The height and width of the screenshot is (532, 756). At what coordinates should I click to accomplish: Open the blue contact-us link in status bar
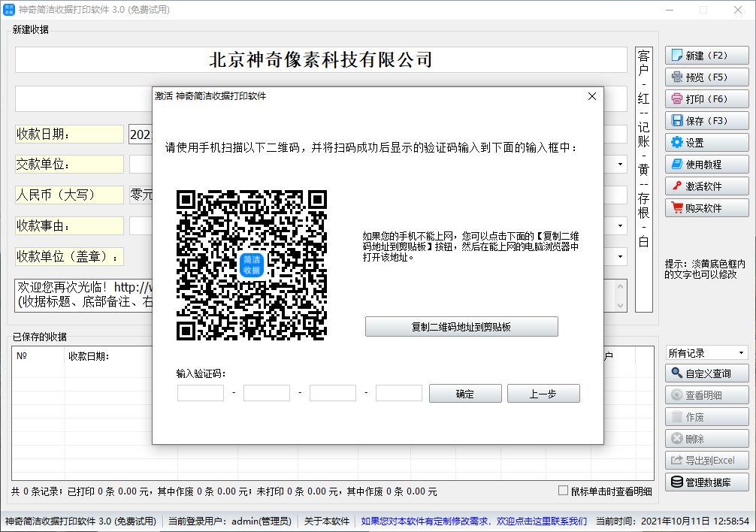coord(474,521)
